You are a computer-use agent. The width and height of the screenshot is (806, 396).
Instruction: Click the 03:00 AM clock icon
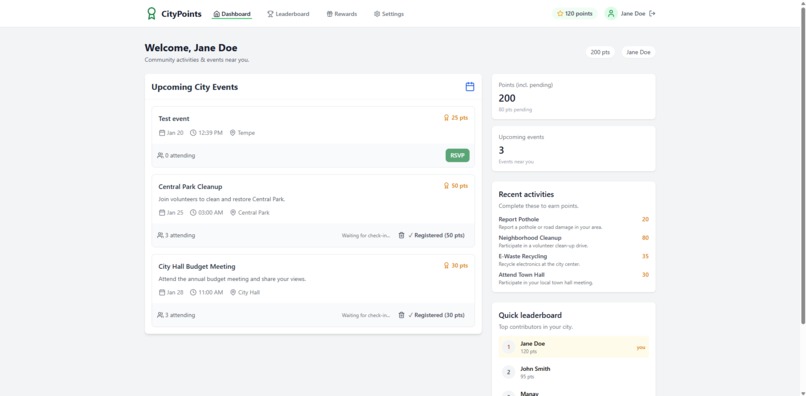(193, 212)
